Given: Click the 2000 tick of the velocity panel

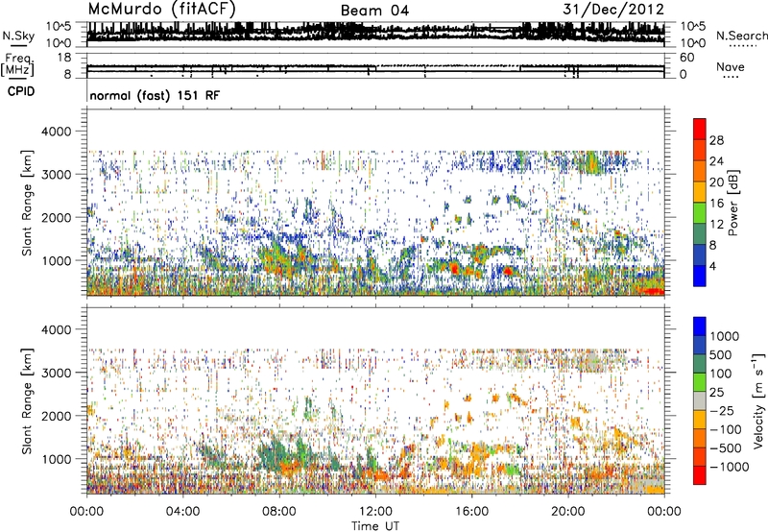Looking at the screenshot, I should 56,416.
